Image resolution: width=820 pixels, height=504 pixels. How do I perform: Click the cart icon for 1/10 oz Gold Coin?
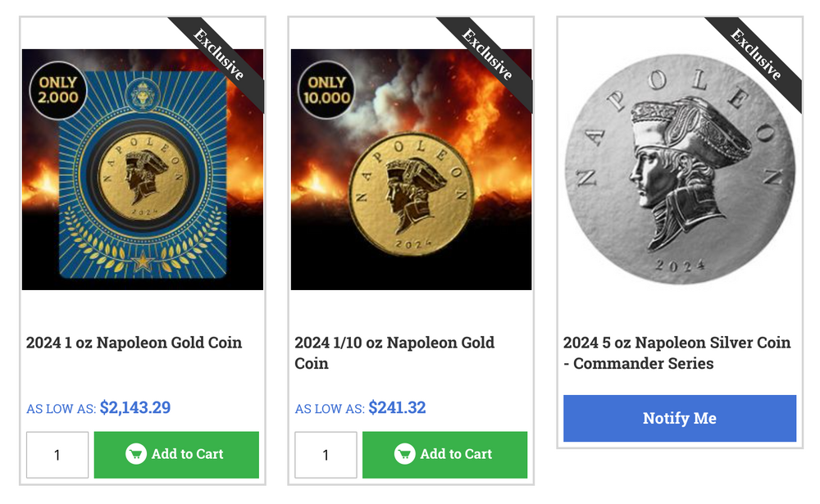pos(405,454)
